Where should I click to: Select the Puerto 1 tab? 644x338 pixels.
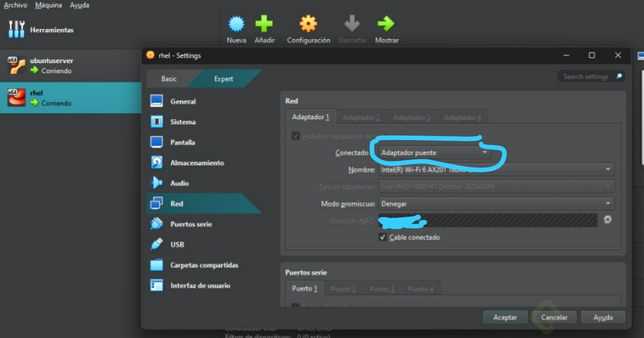(304, 288)
